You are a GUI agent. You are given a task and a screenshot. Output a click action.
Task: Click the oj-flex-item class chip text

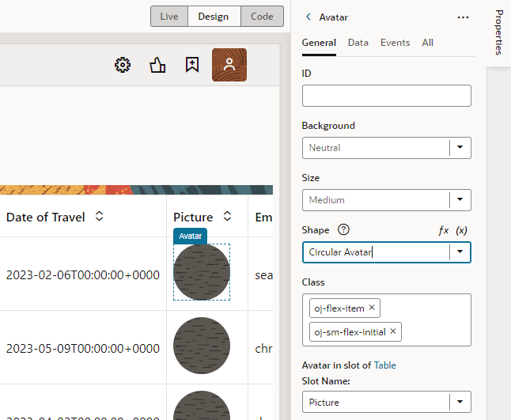click(339, 308)
